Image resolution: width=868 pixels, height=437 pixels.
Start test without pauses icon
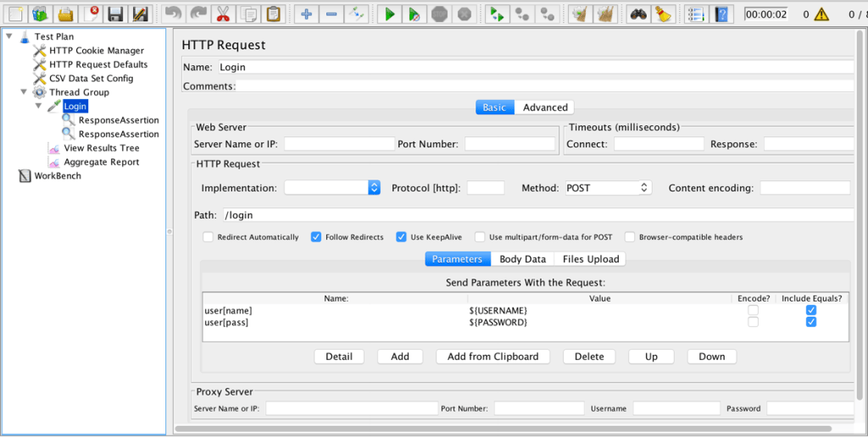tap(415, 14)
